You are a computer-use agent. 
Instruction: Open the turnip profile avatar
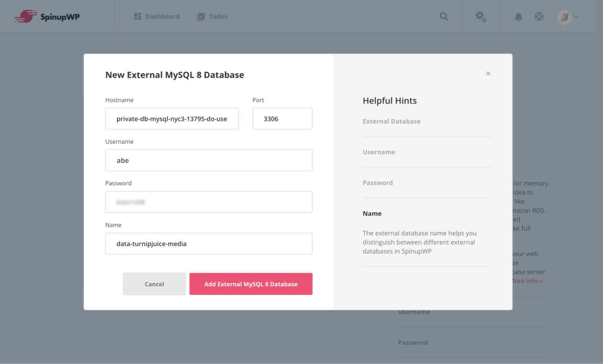click(x=565, y=17)
